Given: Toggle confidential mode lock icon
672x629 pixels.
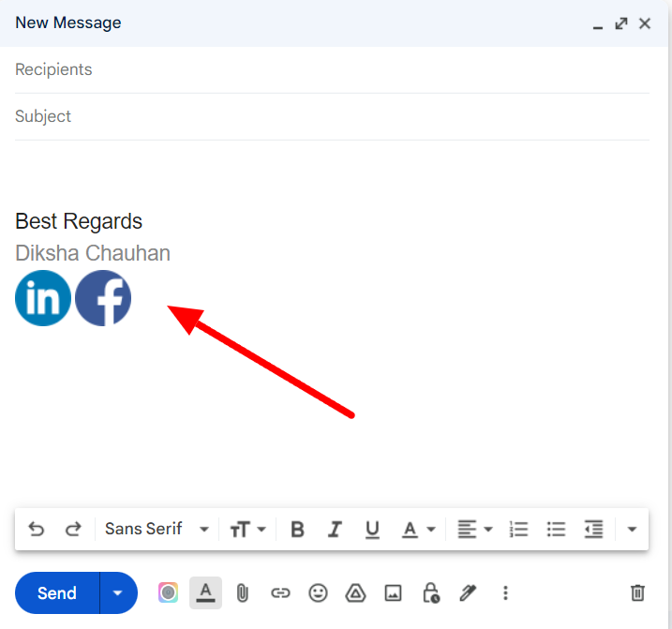Looking at the screenshot, I should (431, 593).
